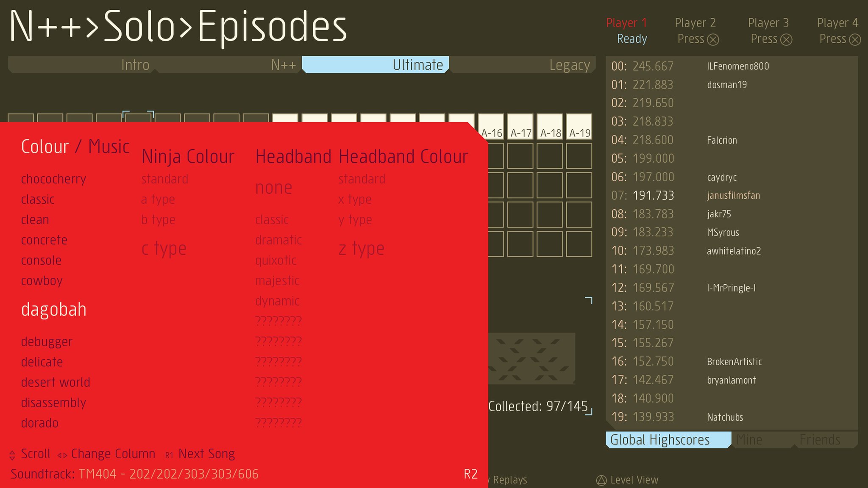Choose the concrete colour scheme

(x=44, y=240)
